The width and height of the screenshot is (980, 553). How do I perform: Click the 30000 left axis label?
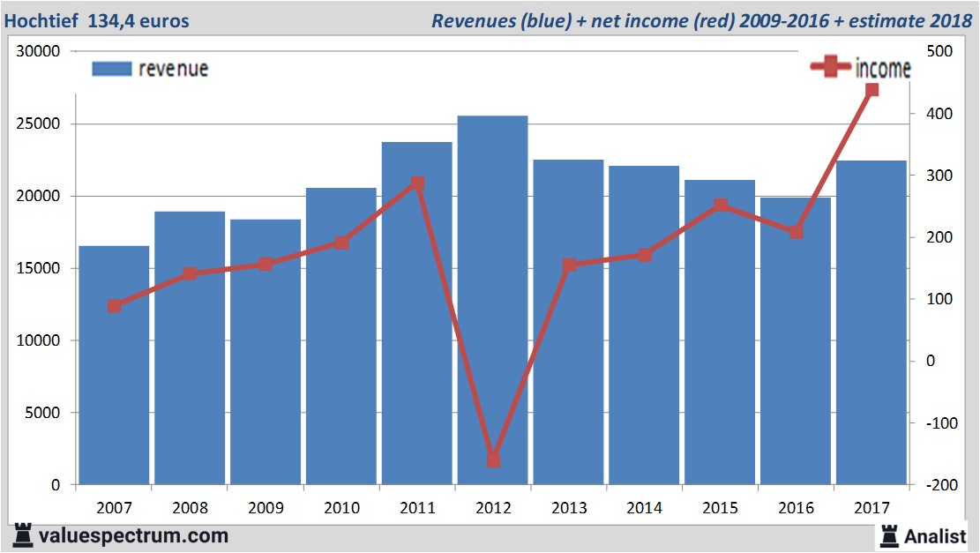(x=38, y=51)
